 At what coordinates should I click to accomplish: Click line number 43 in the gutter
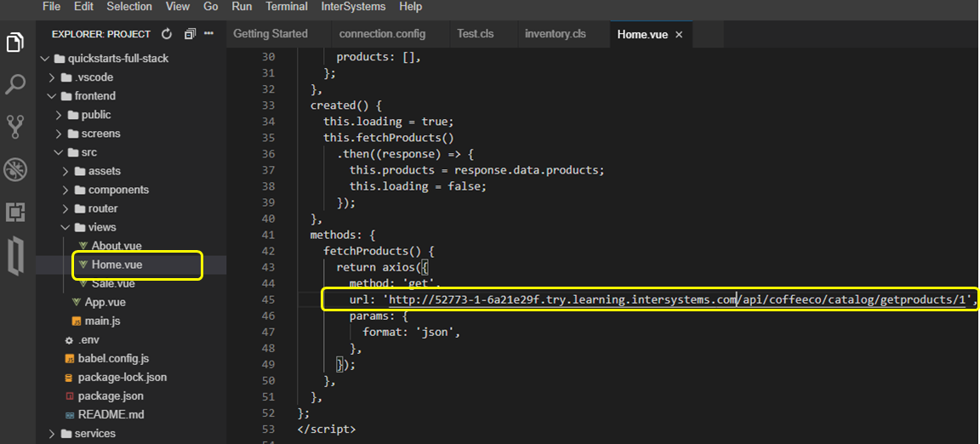pyautogui.click(x=268, y=267)
